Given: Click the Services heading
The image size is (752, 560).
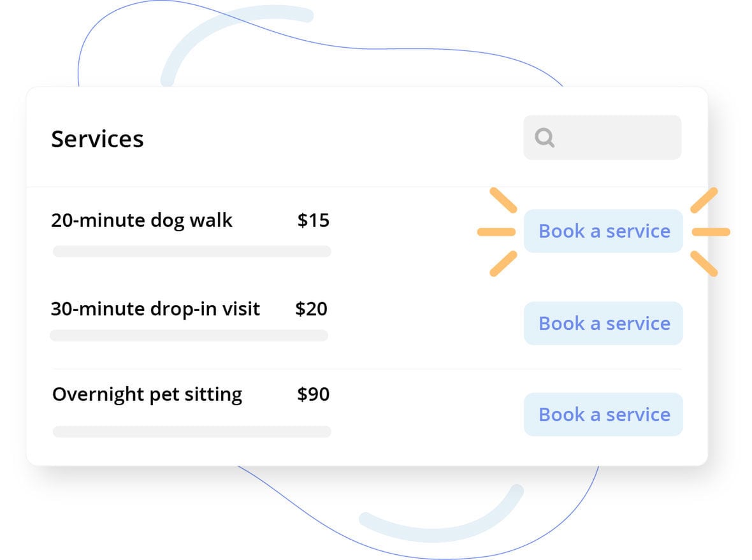Looking at the screenshot, I should [x=98, y=139].
